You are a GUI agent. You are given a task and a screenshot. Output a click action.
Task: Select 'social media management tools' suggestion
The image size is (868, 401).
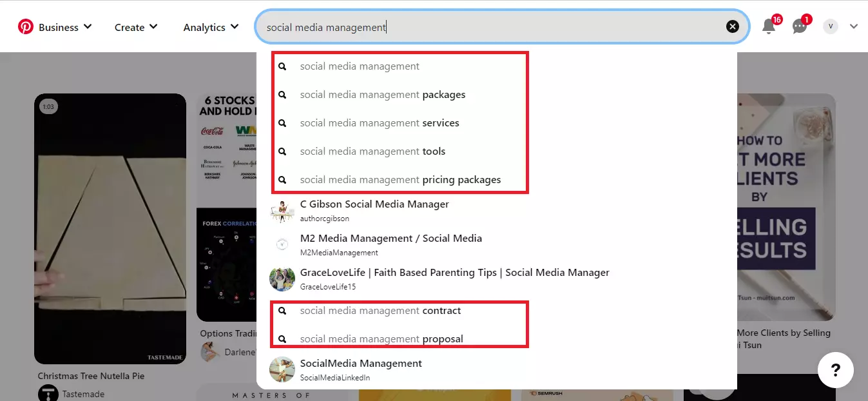tap(372, 152)
